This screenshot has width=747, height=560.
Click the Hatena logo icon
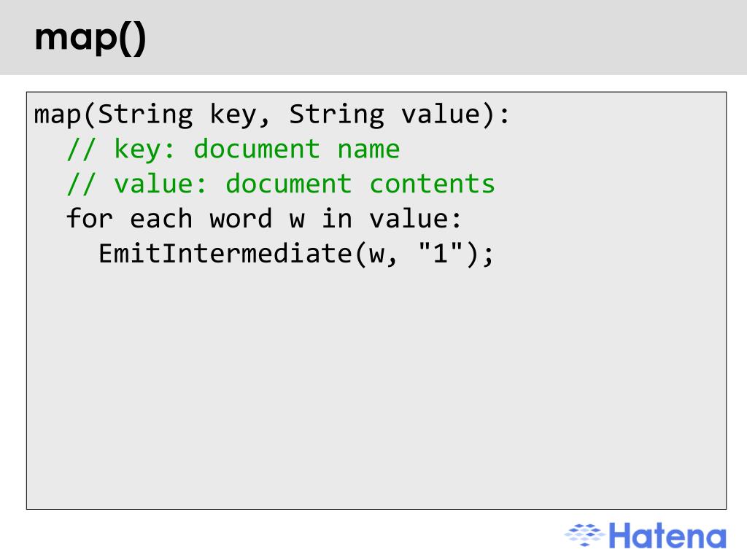pyautogui.click(x=584, y=535)
